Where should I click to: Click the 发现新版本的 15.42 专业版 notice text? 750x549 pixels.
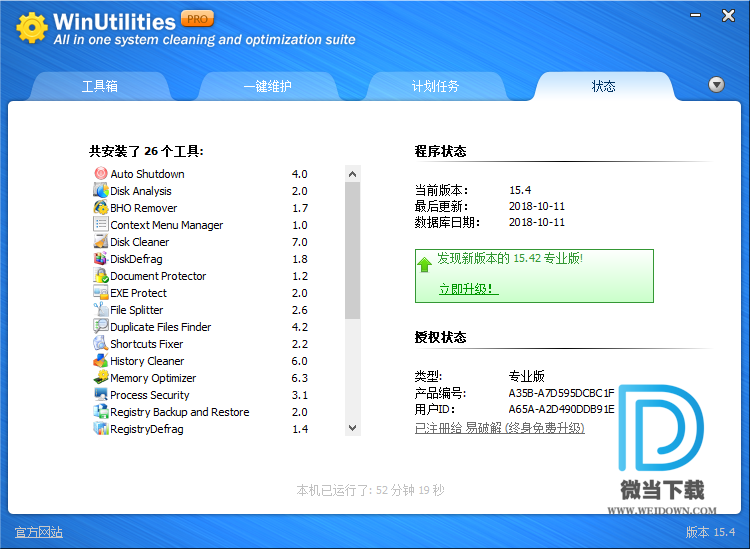510,258
